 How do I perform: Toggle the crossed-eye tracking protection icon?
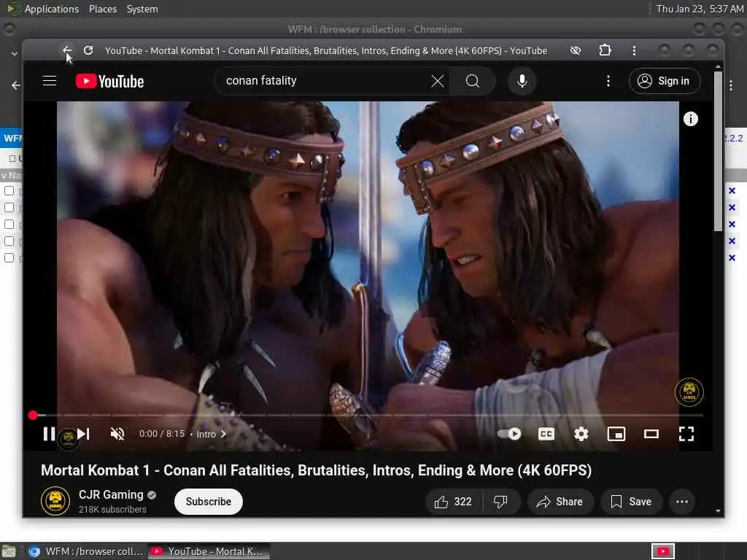(x=576, y=50)
